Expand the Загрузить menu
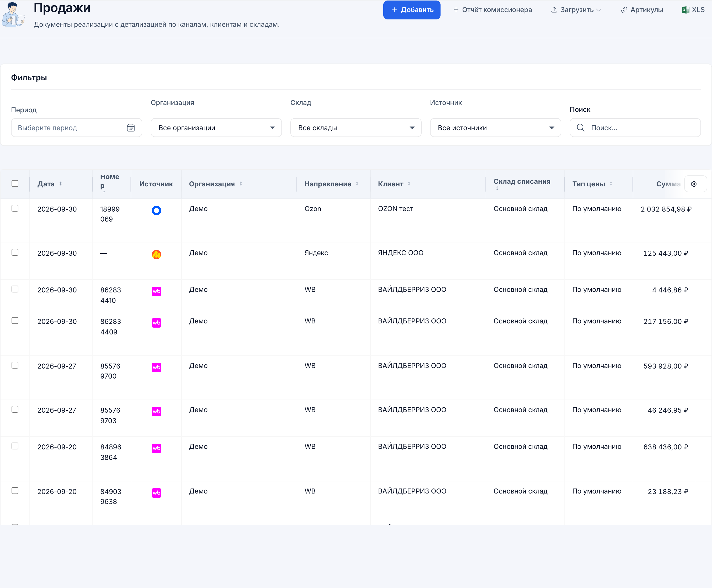Screen dimensions: 712x588 576,10
